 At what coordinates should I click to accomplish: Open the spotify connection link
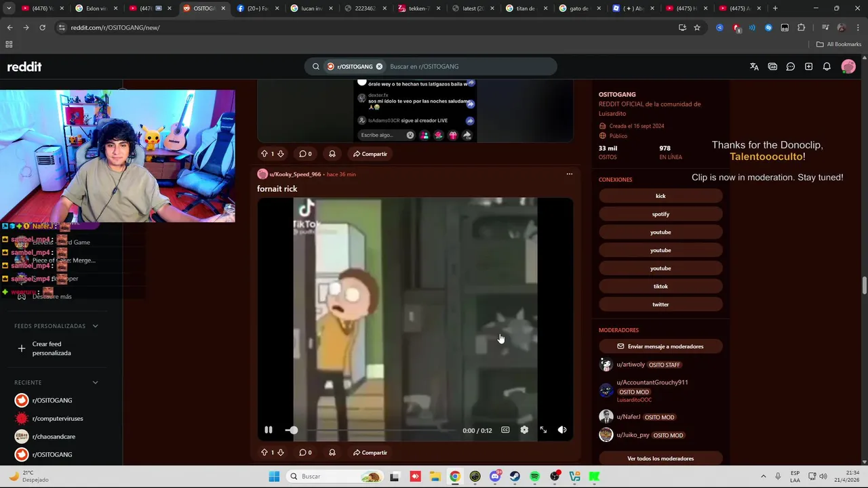pyautogui.click(x=660, y=214)
